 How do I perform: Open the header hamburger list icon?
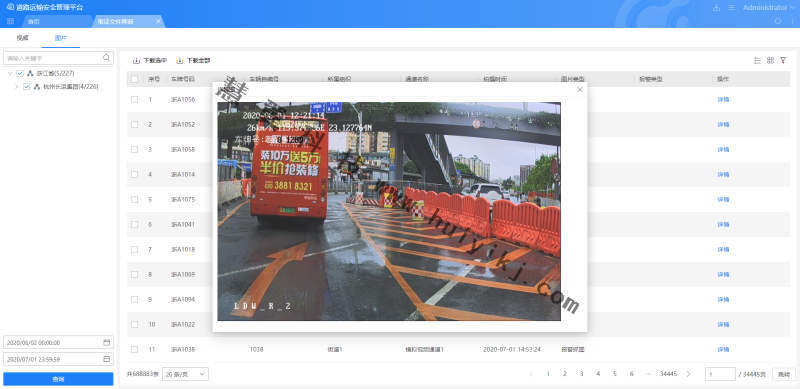tap(731, 8)
